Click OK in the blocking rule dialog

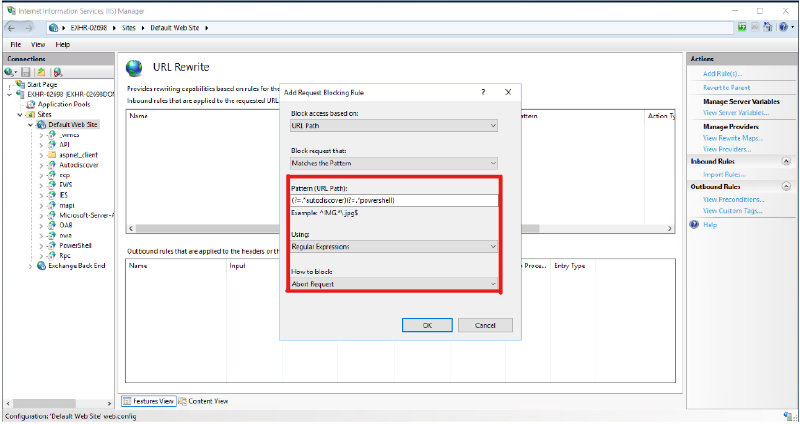[427, 325]
